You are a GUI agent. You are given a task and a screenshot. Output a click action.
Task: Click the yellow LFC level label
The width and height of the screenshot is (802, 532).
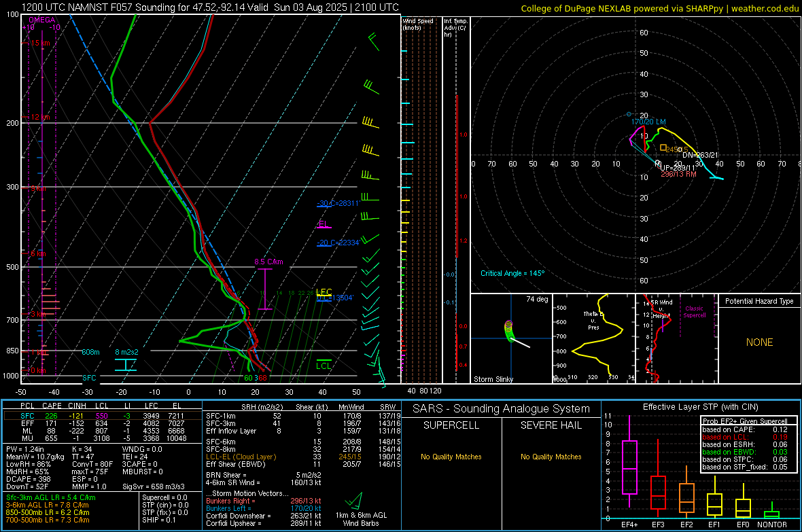point(324,291)
